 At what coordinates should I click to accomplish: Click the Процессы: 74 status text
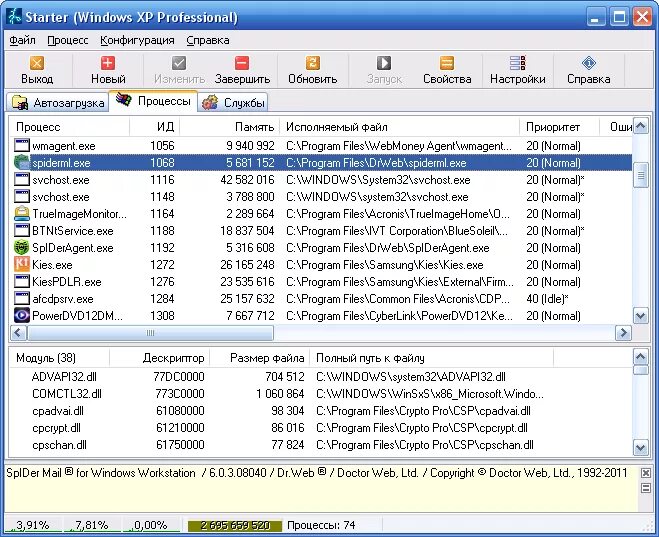[x=321, y=525]
